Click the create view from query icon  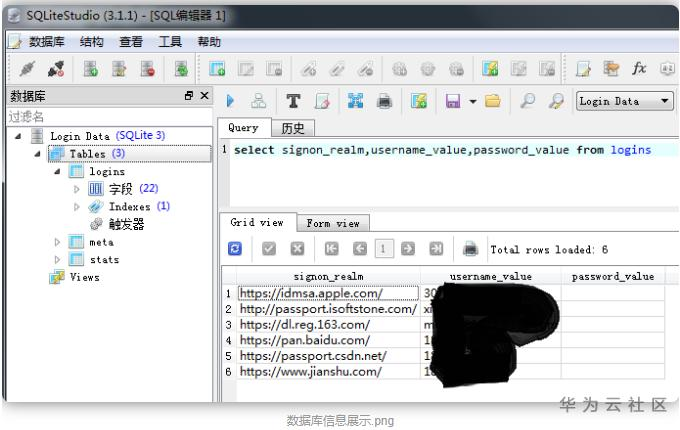[419, 101]
